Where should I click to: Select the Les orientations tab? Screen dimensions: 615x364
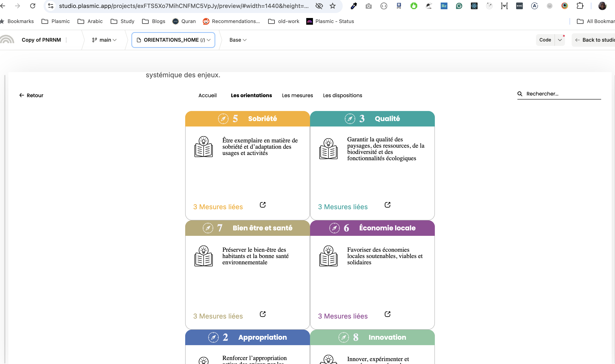pyautogui.click(x=251, y=96)
